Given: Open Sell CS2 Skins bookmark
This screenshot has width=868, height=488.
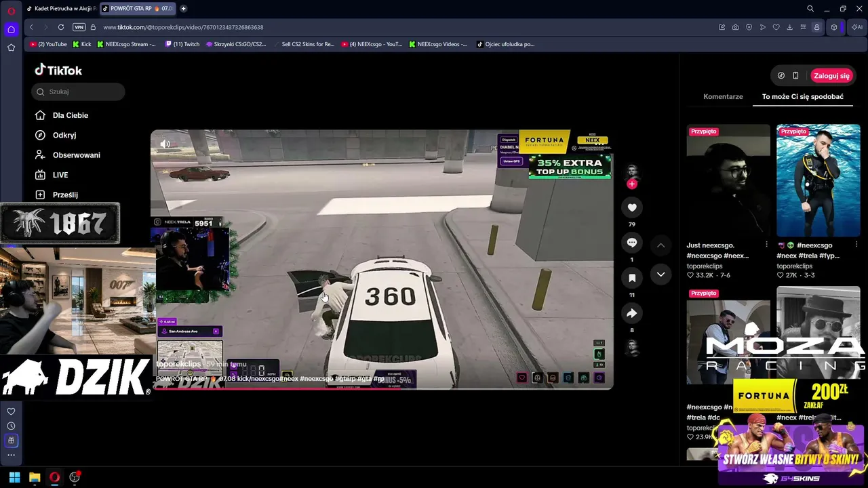Looking at the screenshot, I should click(304, 44).
